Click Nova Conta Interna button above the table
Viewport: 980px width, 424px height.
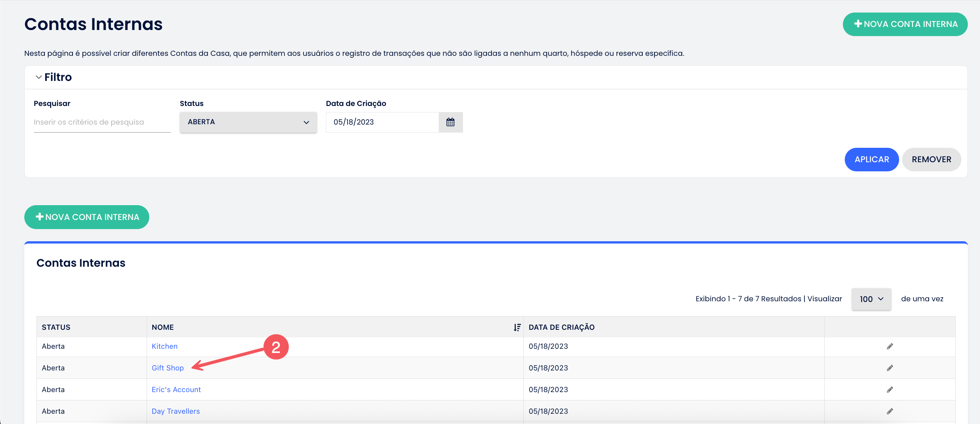[87, 217]
